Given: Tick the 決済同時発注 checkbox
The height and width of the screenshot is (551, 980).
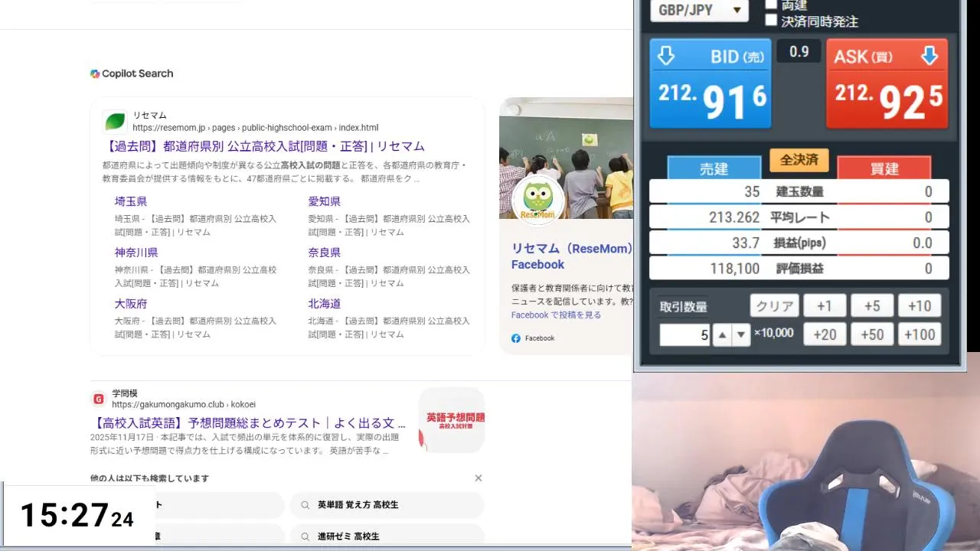Looking at the screenshot, I should (771, 21).
